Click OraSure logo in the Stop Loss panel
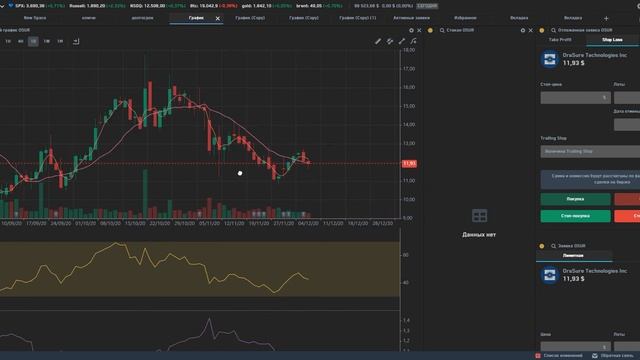640x360 pixels. tap(549, 59)
